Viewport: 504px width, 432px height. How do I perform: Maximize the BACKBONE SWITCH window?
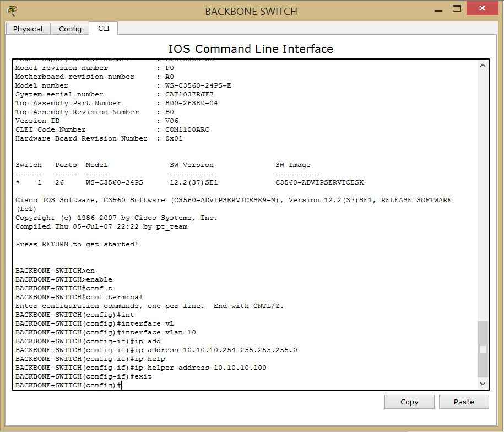(457, 9)
